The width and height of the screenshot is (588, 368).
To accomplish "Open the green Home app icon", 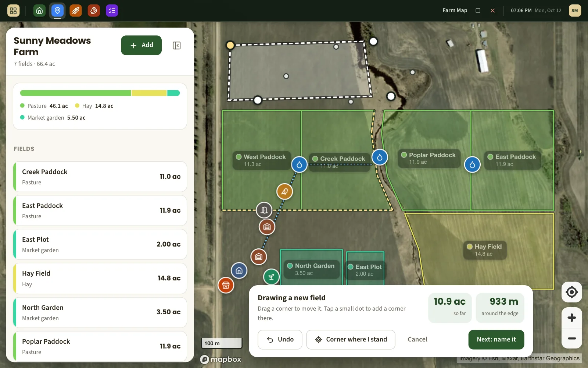I will [39, 11].
